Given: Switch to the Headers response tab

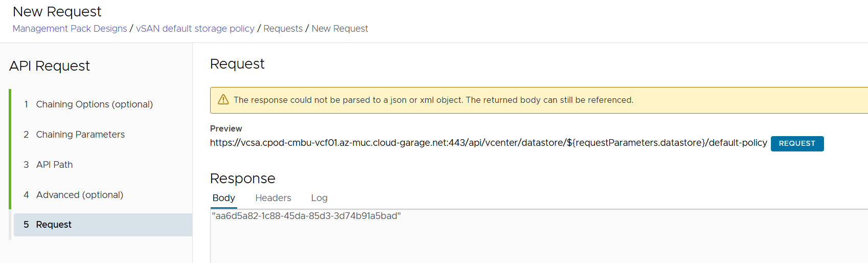Looking at the screenshot, I should click(x=273, y=198).
